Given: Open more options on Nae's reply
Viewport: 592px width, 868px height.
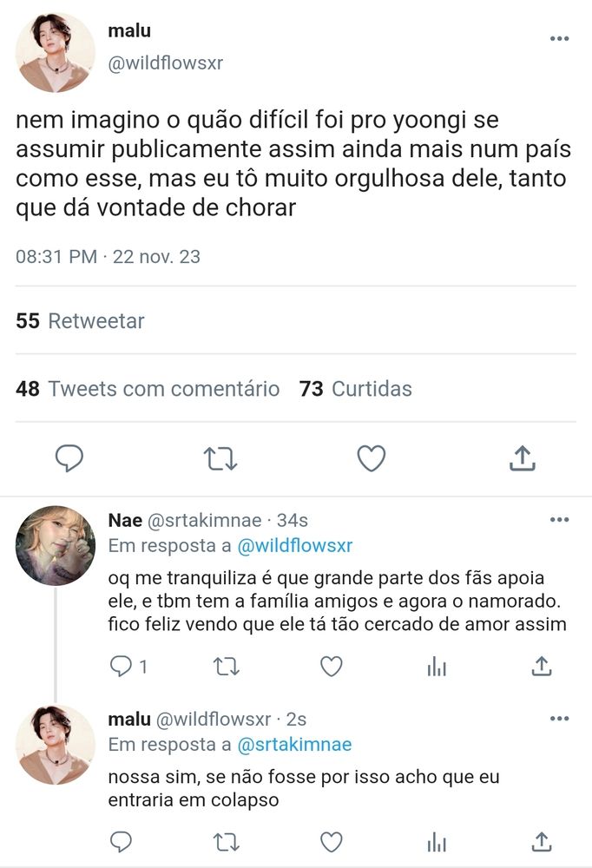Looking at the screenshot, I should click(x=559, y=519).
